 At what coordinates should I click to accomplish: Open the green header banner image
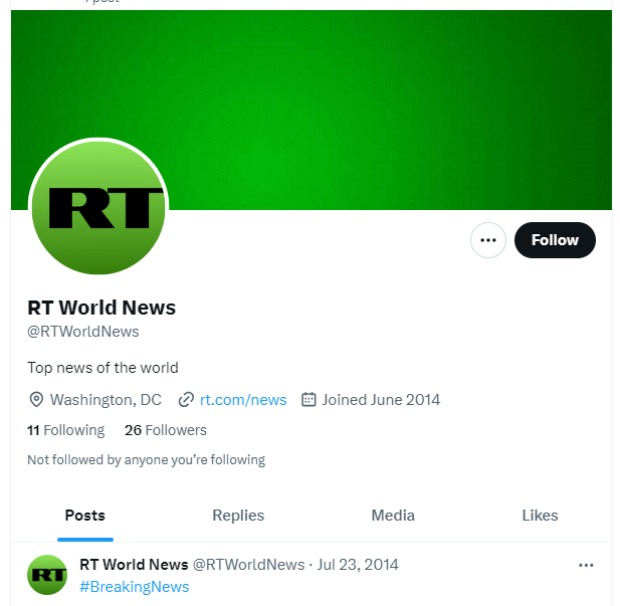311,110
